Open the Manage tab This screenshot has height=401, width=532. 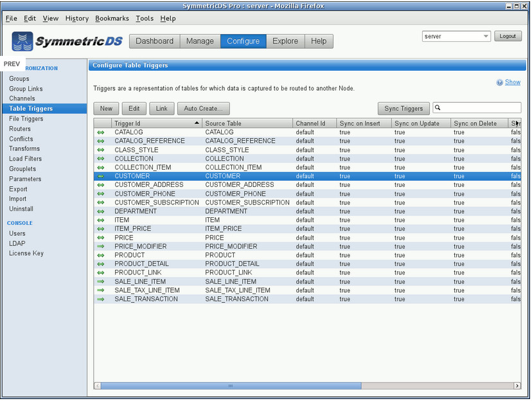(x=200, y=41)
